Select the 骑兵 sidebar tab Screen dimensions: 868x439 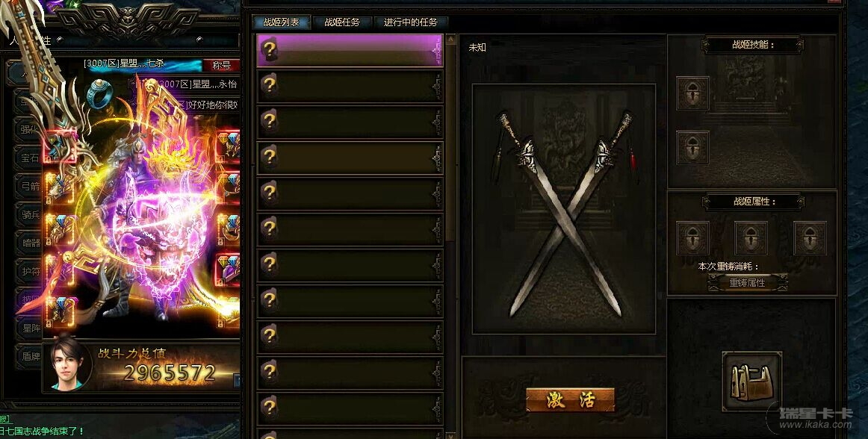[31, 215]
